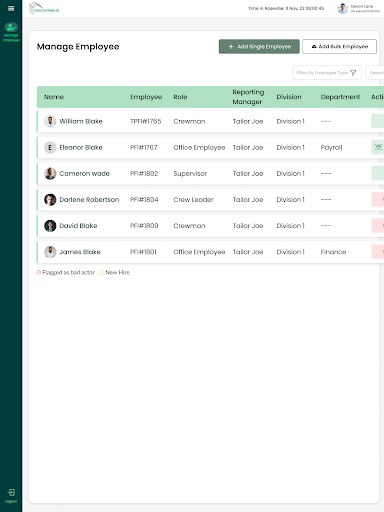This screenshot has width=384, height=512.
Task: Click William Blake's avatar photo
Action: 50,121
